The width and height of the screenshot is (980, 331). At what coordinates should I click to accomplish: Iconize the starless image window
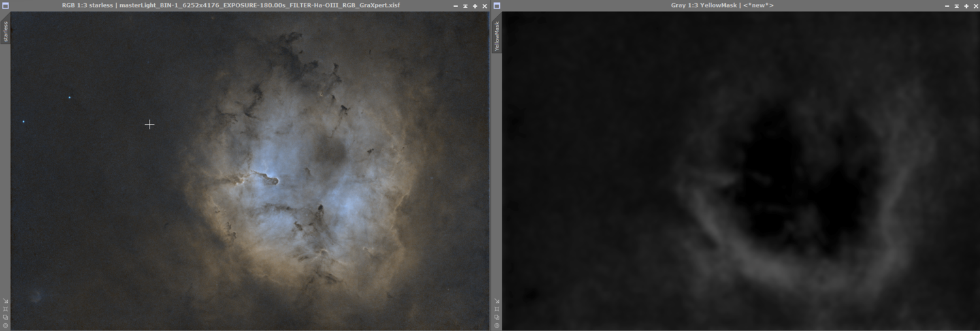(455, 6)
